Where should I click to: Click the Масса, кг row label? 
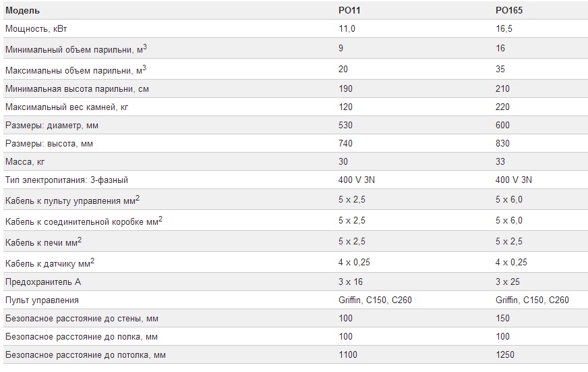(25, 162)
